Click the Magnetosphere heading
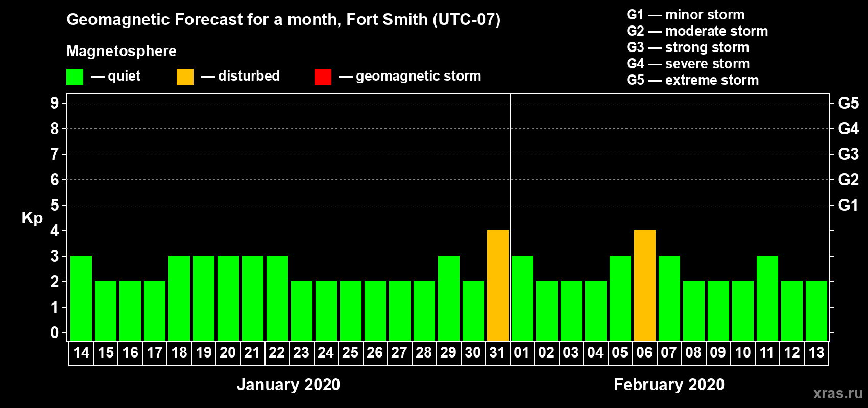The image size is (868, 408). [122, 52]
